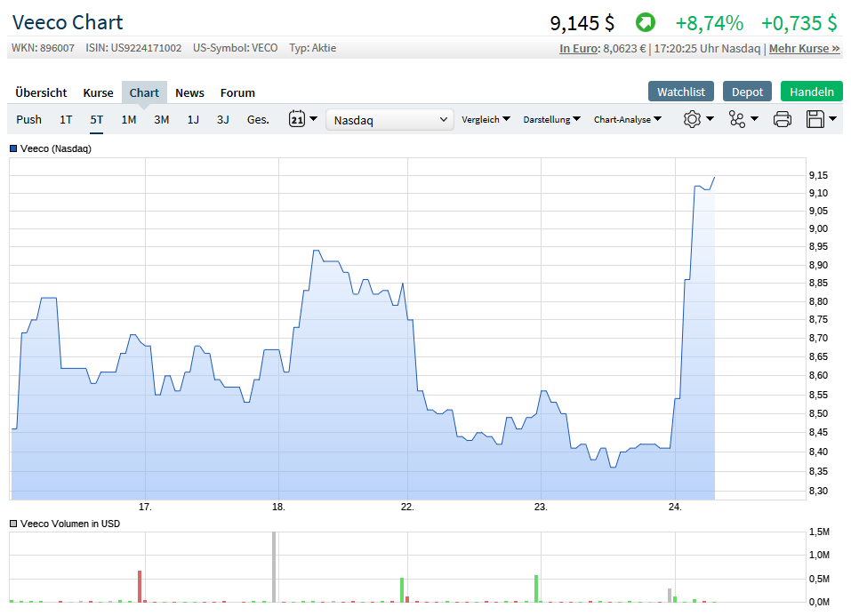This screenshot has height=616, width=851.
Task: Select the Chart tab
Action: click(144, 92)
